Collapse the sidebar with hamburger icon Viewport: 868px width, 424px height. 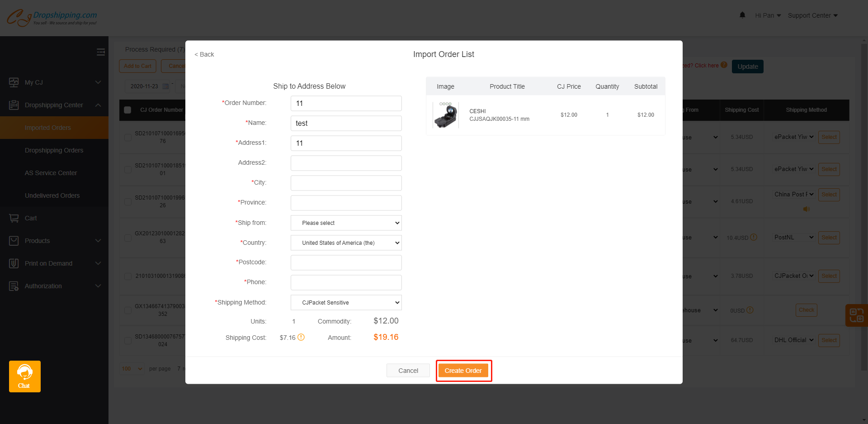101,52
